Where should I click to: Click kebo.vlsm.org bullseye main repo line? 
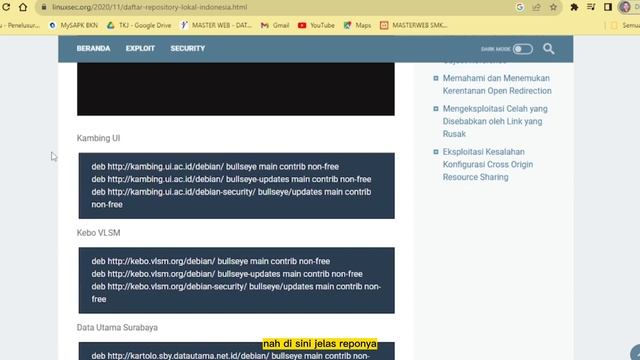pyautogui.click(x=211, y=261)
